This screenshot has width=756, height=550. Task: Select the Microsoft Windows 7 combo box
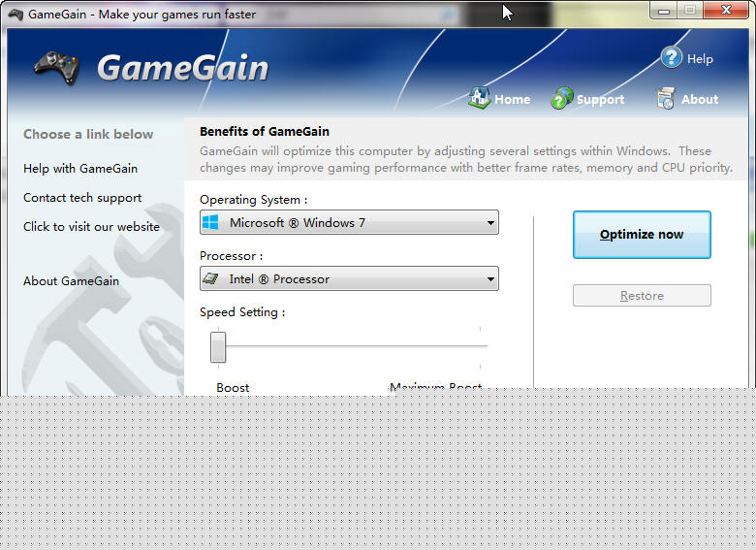tap(349, 222)
